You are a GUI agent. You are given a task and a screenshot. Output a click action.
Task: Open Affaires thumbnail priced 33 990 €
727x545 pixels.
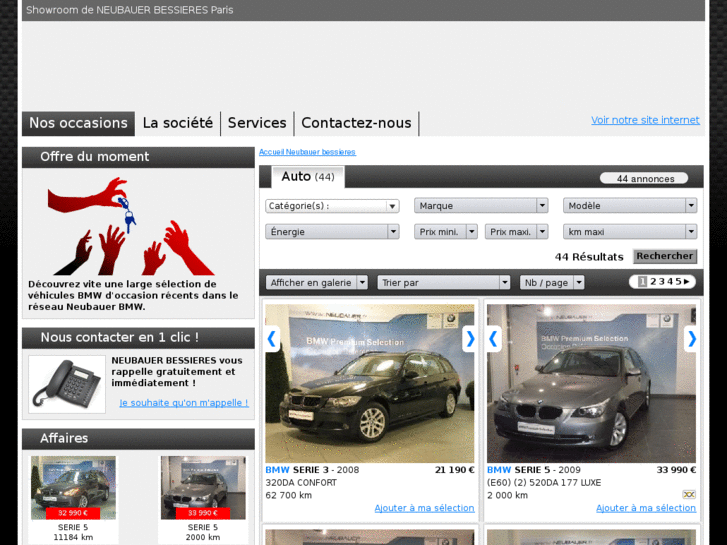point(203,487)
